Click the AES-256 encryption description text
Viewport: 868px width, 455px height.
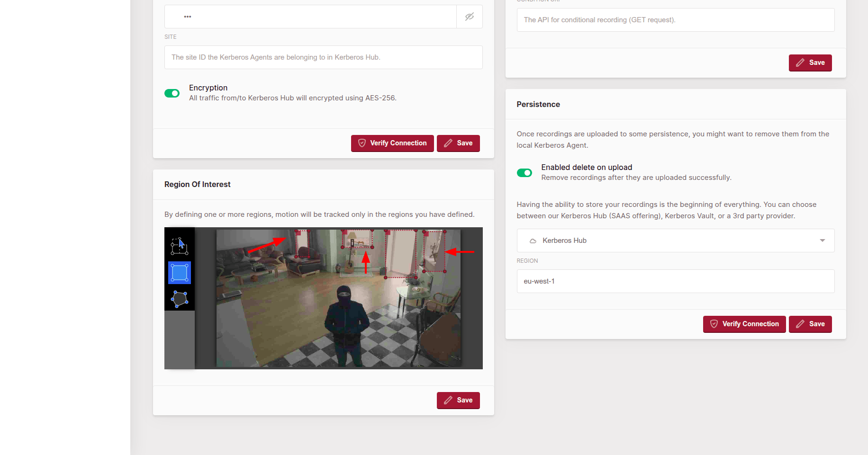[293, 98]
